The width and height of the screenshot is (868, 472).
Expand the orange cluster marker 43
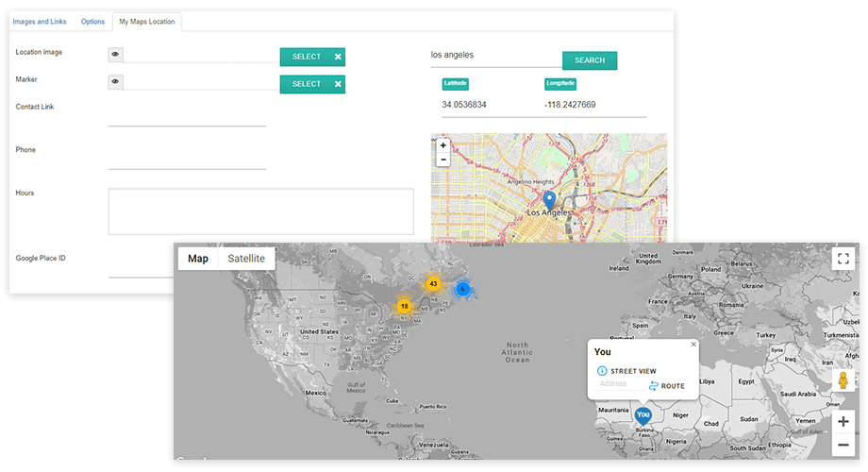click(433, 283)
